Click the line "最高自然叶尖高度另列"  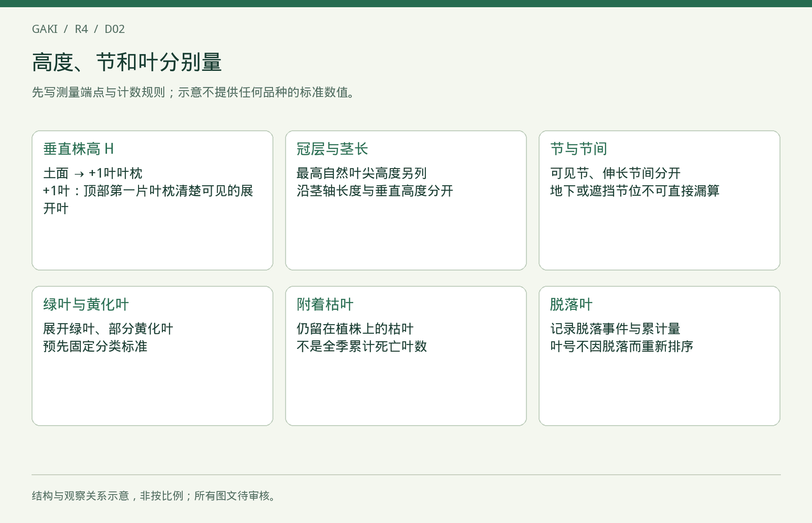click(362, 173)
